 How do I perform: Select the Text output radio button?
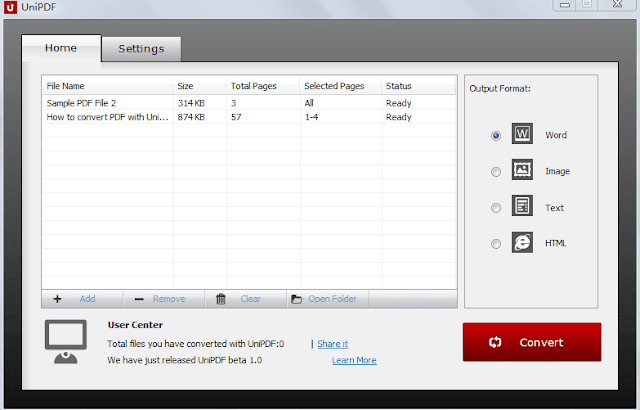[496, 208]
